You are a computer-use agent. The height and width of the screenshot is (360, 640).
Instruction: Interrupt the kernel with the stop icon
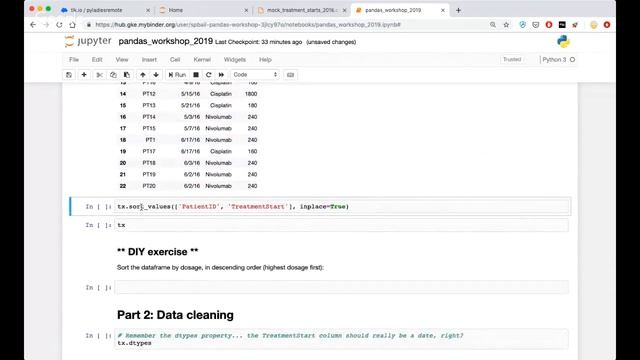(x=196, y=75)
